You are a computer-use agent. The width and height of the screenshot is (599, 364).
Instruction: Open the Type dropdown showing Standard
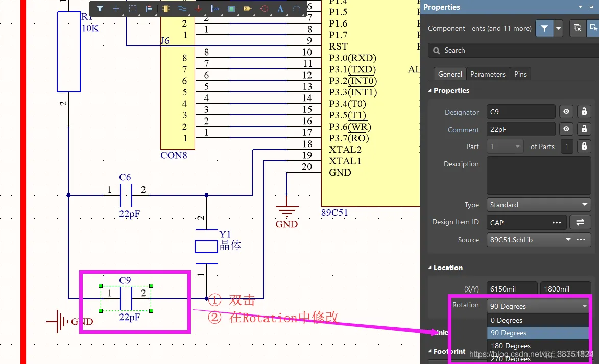(x=539, y=205)
